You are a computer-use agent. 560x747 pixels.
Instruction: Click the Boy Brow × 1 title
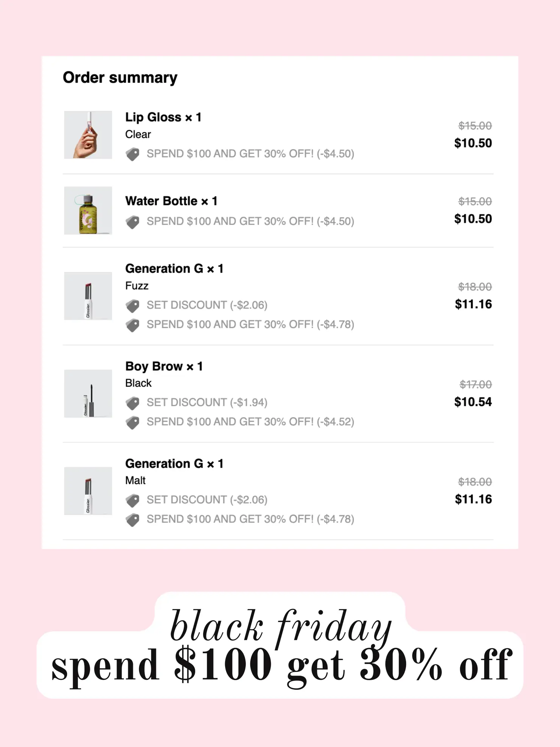point(164,366)
